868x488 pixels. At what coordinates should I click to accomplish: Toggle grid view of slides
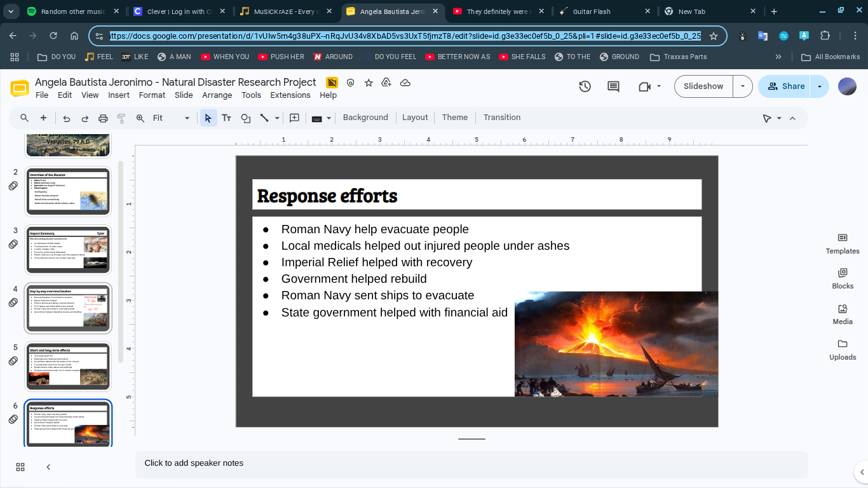tap(20, 467)
